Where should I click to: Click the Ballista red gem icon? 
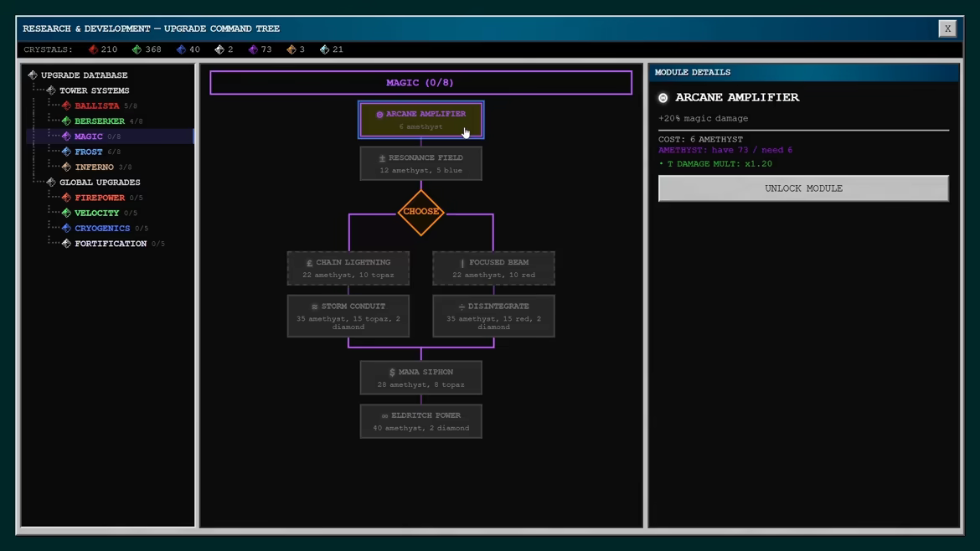pos(66,106)
